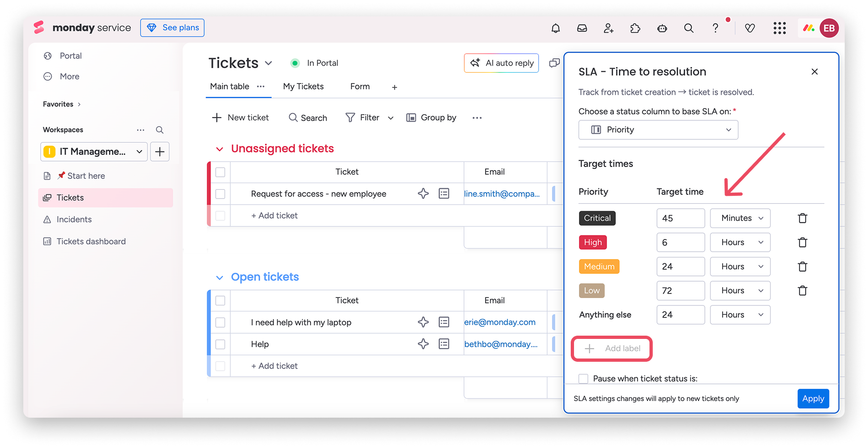The height and width of the screenshot is (448, 868).
Task: Delete the High target time row
Action: coord(802,242)
